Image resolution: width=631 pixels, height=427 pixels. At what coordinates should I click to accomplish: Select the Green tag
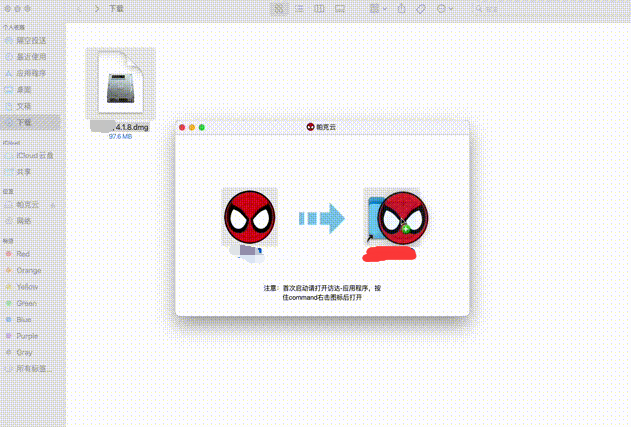[31, 303]
